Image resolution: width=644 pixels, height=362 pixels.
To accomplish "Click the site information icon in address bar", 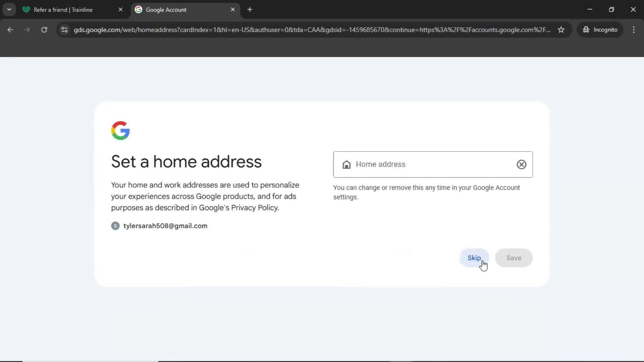I will tap(64, 30).
